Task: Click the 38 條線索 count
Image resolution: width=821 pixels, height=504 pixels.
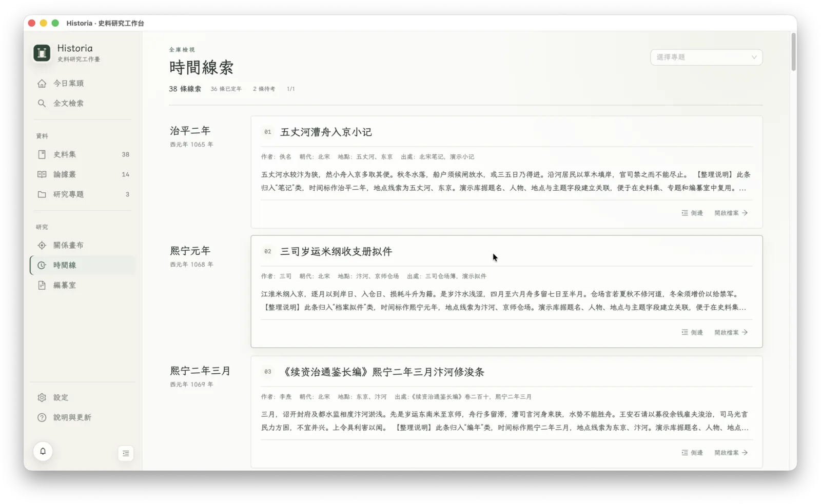Action: click(185, 89)
